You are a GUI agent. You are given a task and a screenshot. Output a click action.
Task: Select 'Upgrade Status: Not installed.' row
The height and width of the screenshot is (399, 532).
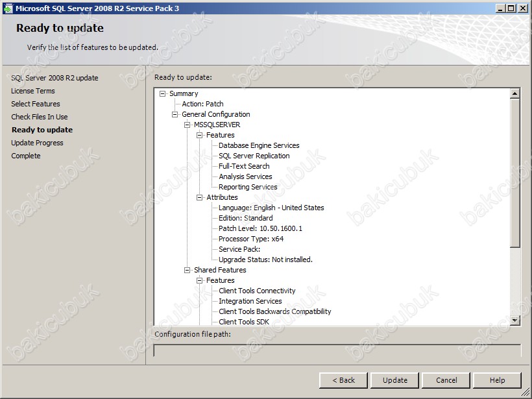coord(265,260)
